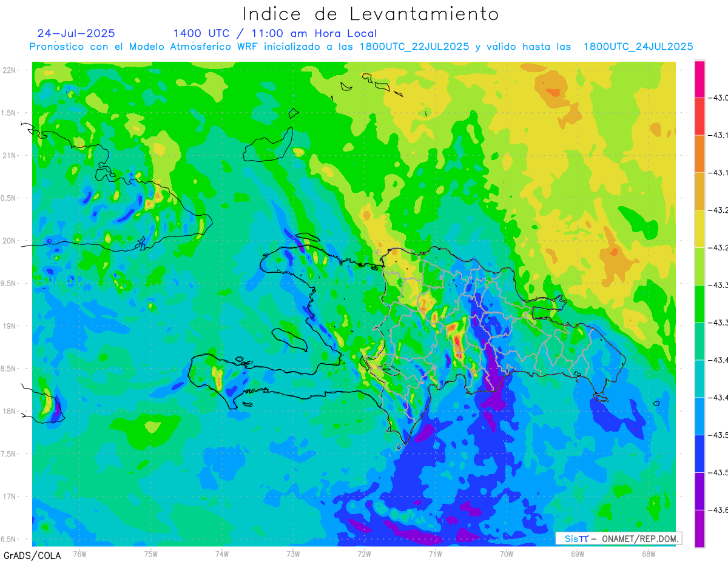This screenshot has height=562, width=728.
Task: Click the '6.5N' latitude label
Action: click(9, 540)
